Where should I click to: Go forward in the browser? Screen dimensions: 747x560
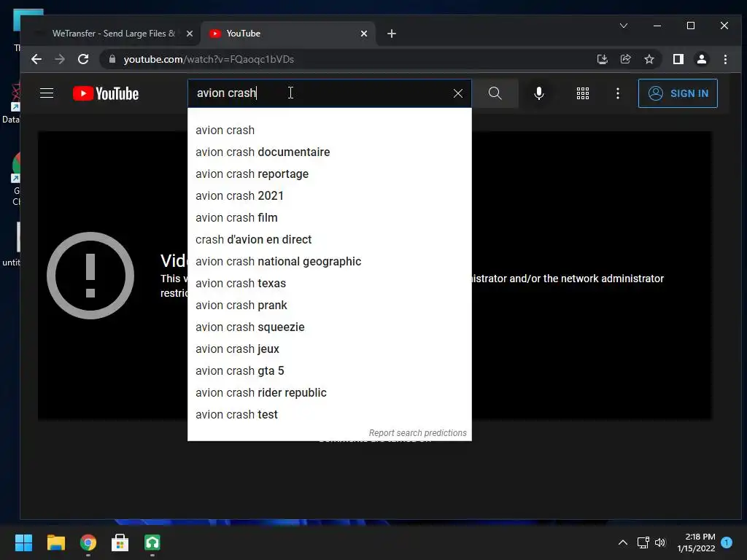(x=60, y=59)
